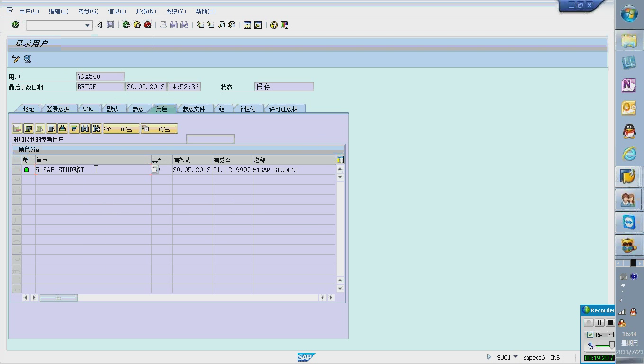
Task: Click the green checkmark Enter icon
Action: click(x=16, y=25)
